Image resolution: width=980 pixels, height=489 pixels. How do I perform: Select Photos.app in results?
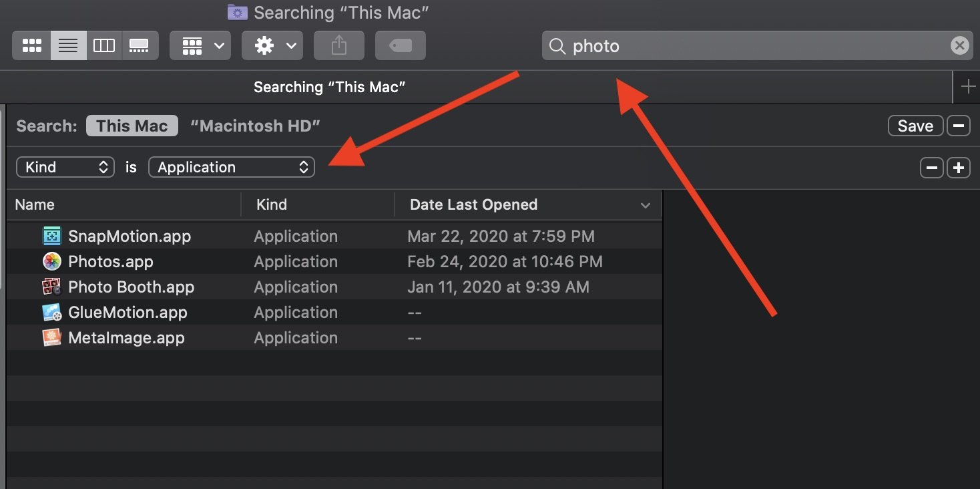(x=111, y=261)
